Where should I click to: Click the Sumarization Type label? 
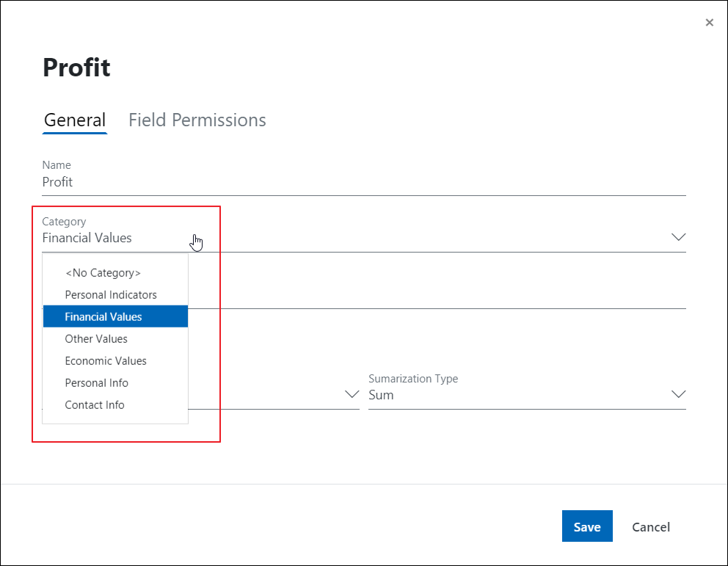413,378
